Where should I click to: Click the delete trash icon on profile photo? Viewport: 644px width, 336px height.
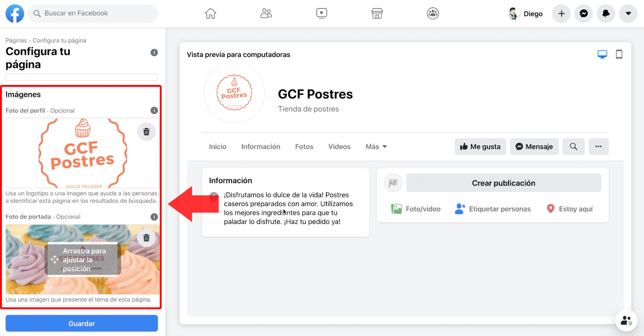tap(146, 131)
